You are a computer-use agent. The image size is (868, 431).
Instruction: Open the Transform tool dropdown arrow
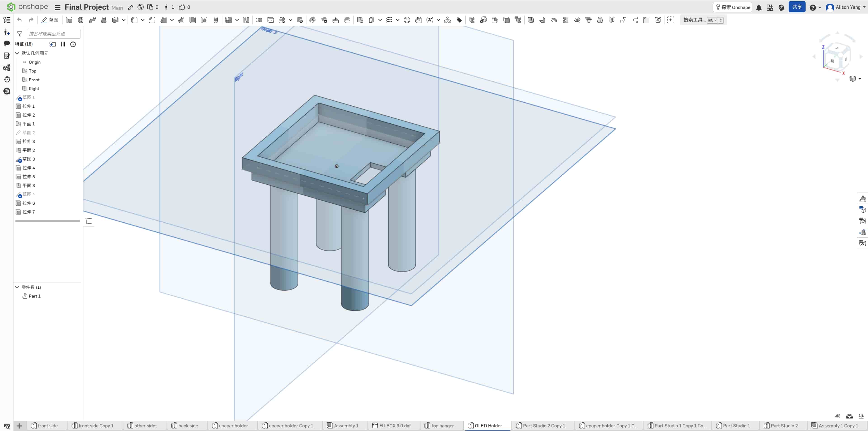pyautogui.click(x=290, y=20)
